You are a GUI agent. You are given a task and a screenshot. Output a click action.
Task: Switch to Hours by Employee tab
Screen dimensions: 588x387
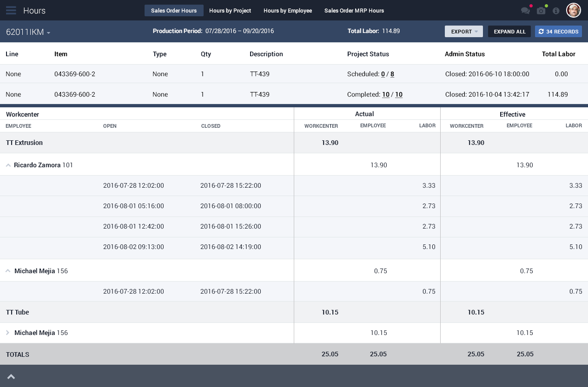pyautogui.click(x=287, y=11)
